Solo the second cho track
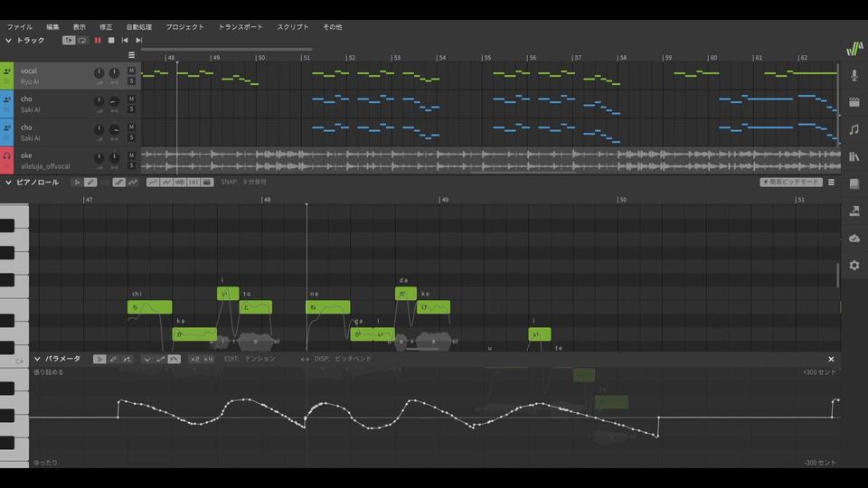Image resolution: width=868 pixels, height=488 pixels. pos(131,137)
